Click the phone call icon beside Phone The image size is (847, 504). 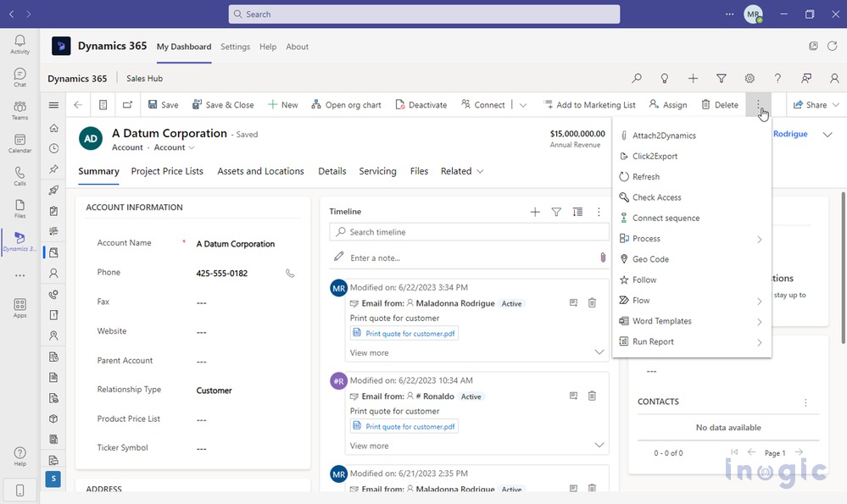pos(290,273)
